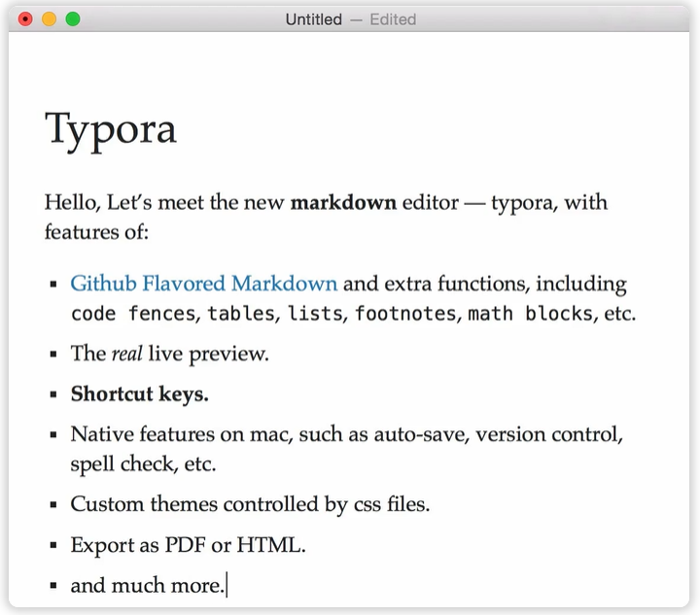Minimize the window using the yellow button
The width and height of the screenshot is (700, 615).
point(50,19)
